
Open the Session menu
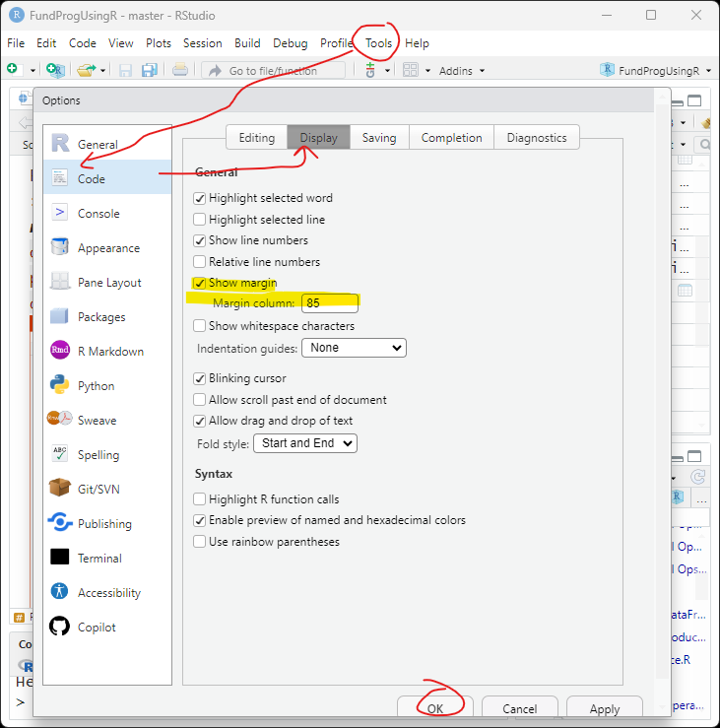pyautogui.click(x=202, y=43)
